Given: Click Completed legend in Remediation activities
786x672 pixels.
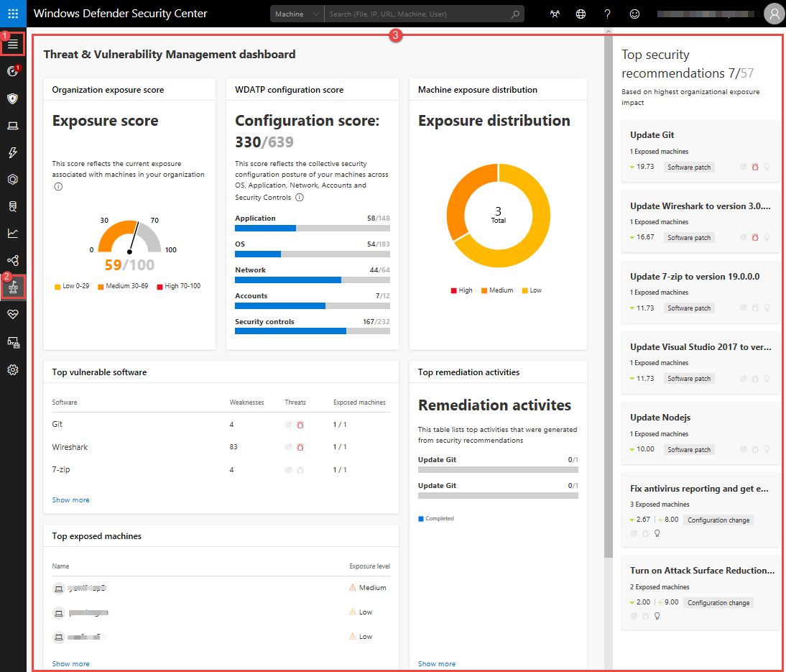Looking at the screenshot, I should [436, 518].
